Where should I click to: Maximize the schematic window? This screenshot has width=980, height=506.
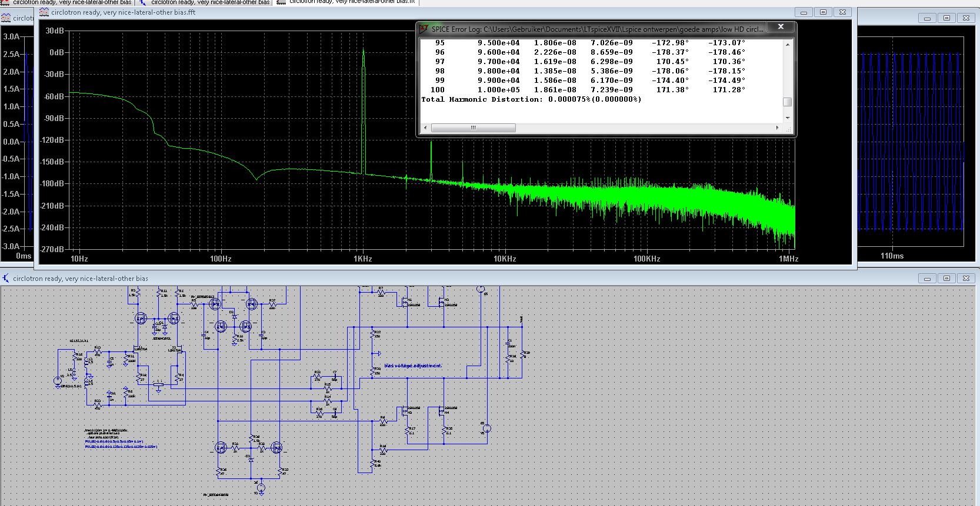[946, 279]
